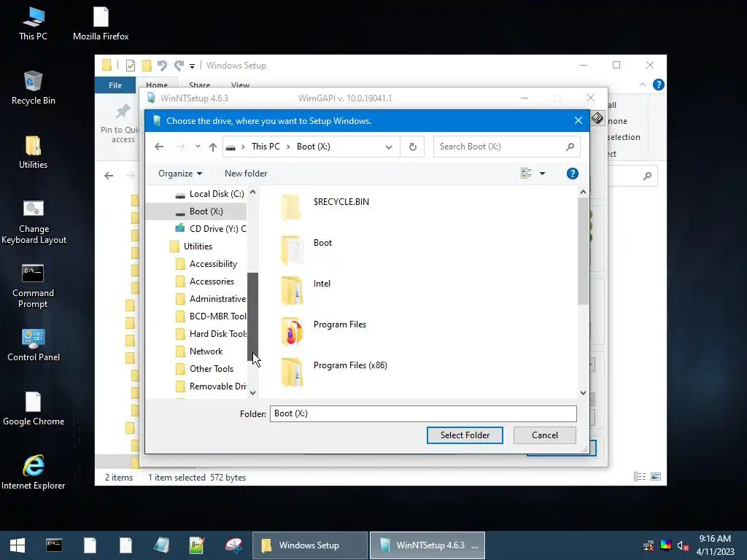
Task: Open Utilities folder on desktop
Action: [x=33, y=152]
